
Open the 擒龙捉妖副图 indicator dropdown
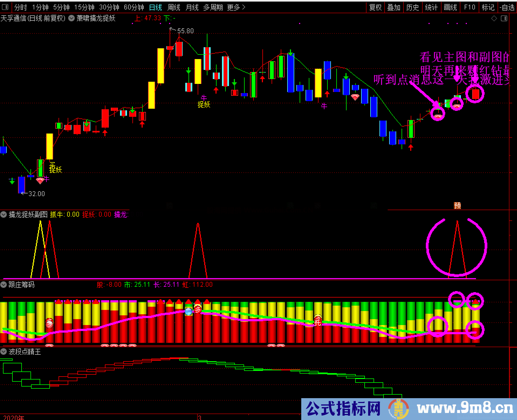pyautogui.click(x=4, y=215)
